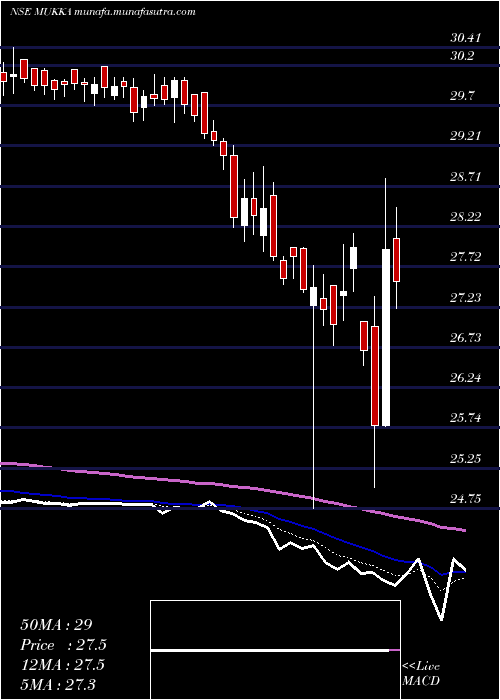Click the tall white candle near 25.74–27.9
The width and height of the screenshot is (500, 700).
click(x=386, y=338)
